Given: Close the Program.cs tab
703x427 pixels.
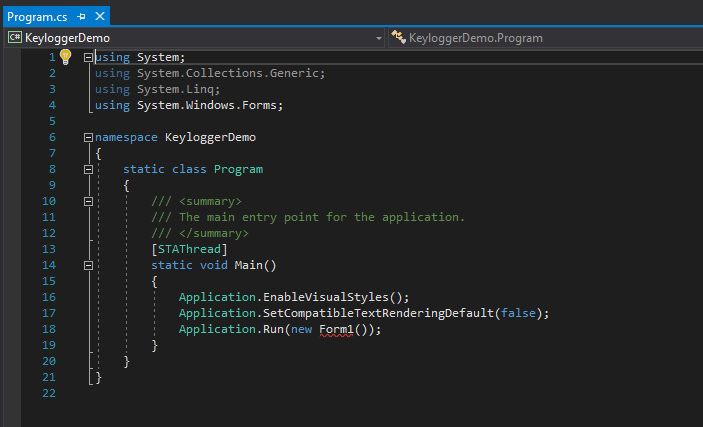Looking at the screenshot, I should [100, 17].
